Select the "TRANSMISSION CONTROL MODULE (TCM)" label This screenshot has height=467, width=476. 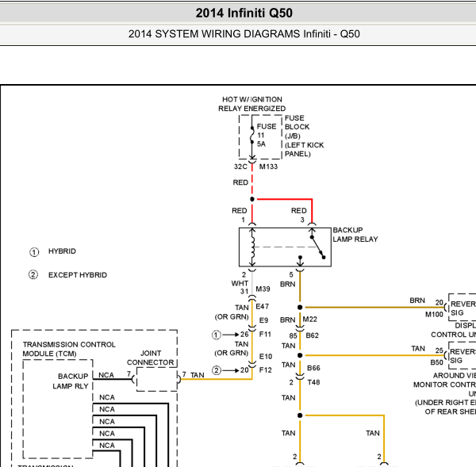69,350
